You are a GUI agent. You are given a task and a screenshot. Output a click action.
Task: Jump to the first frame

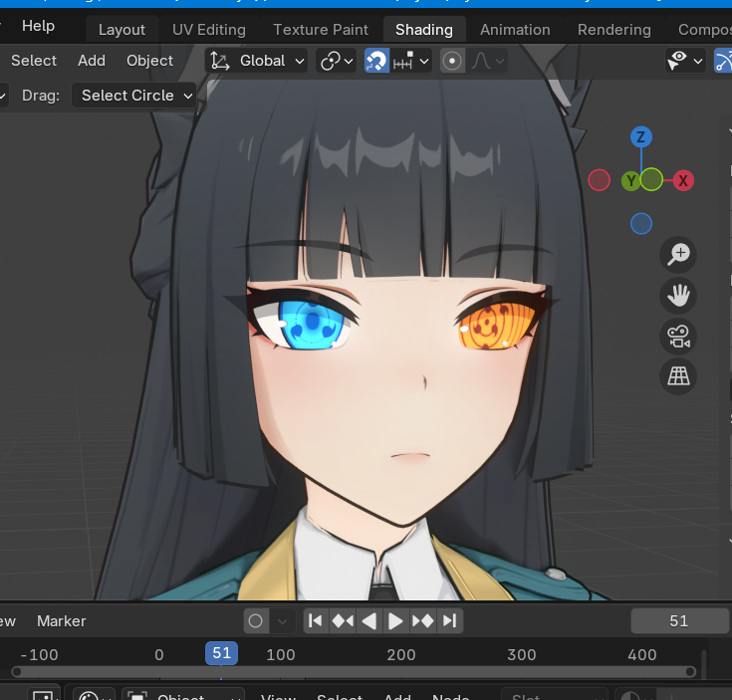pos(316,621)
